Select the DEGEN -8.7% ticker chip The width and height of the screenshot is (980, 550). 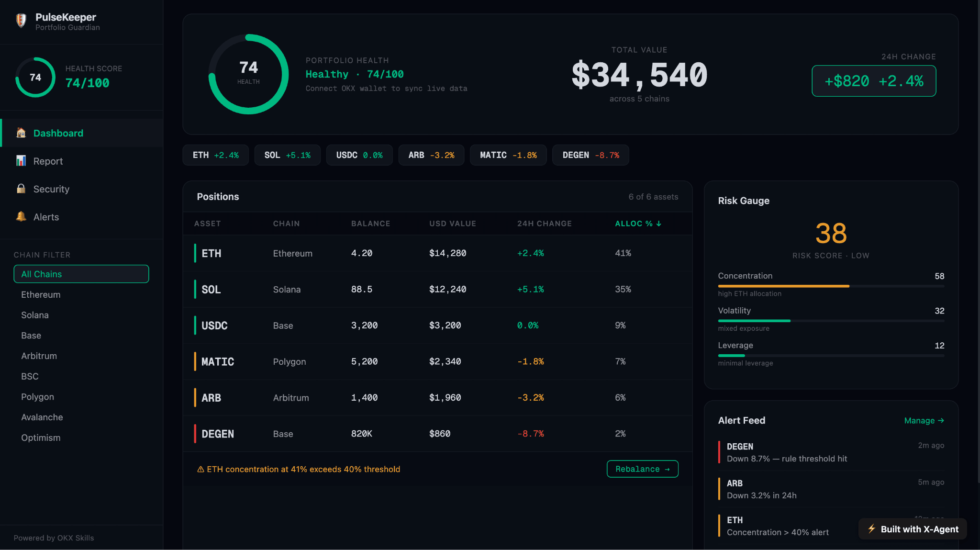point(590,155)
